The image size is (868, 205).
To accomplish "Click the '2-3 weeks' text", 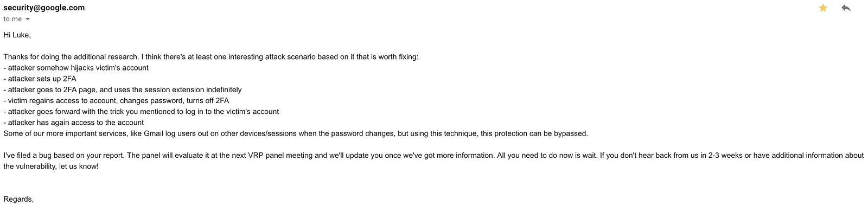I will 725,155.
